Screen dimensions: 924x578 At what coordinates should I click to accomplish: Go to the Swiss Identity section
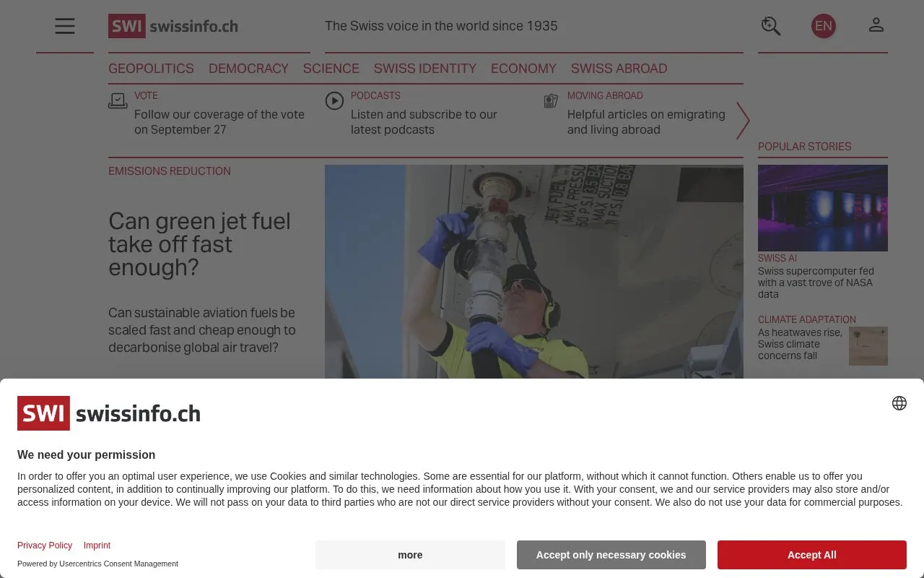click(425, 69)
